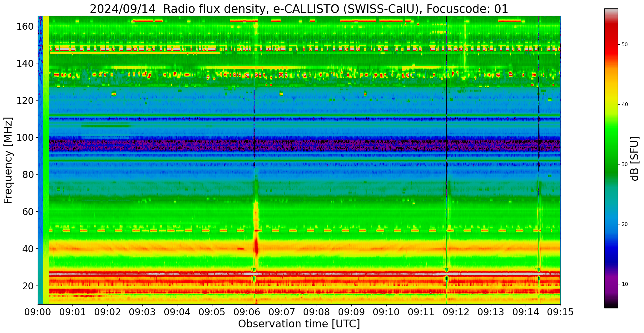
Task: Click the 80 MHz frequency tick label
Action: tap(28, 175)
